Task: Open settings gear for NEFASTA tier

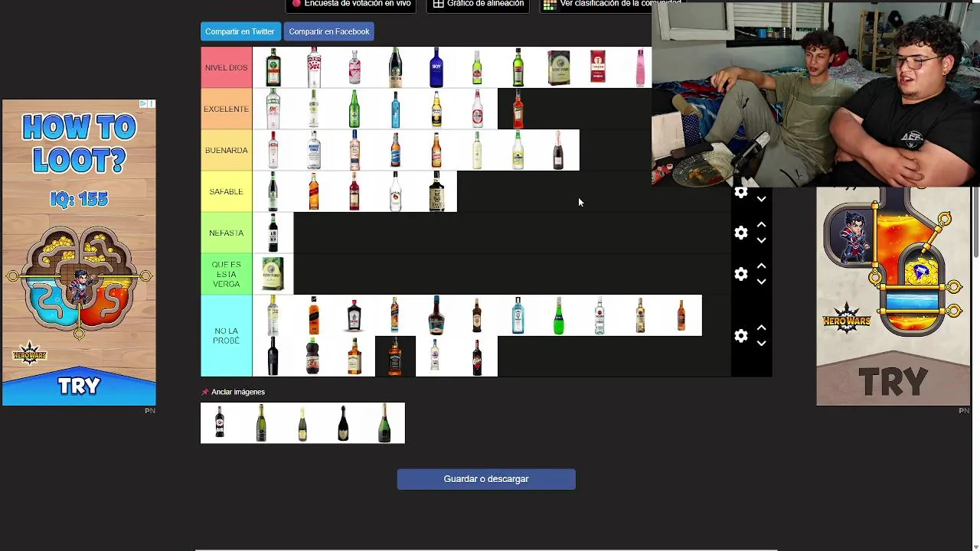Action: (740, 233)
